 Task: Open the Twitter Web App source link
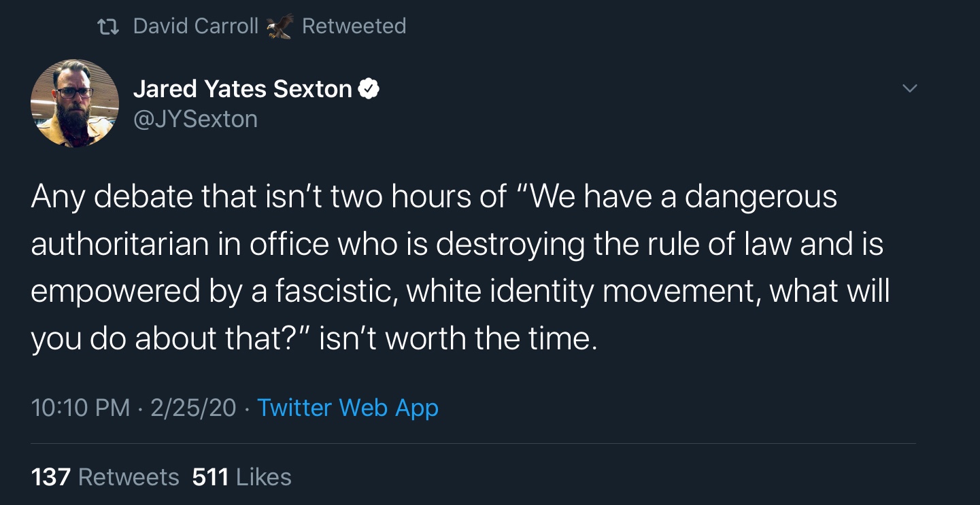click(x=348, y=408)
